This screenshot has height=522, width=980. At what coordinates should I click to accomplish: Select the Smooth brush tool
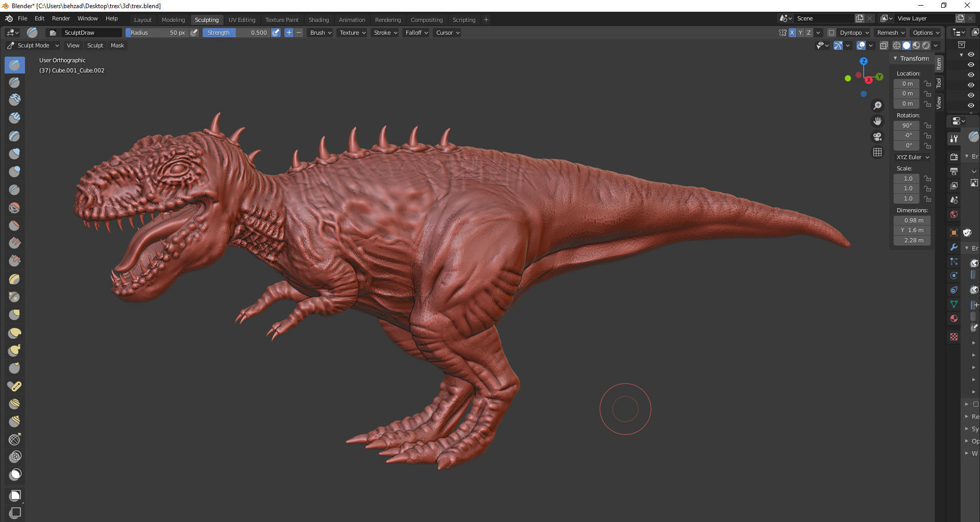tap(15, 208)
